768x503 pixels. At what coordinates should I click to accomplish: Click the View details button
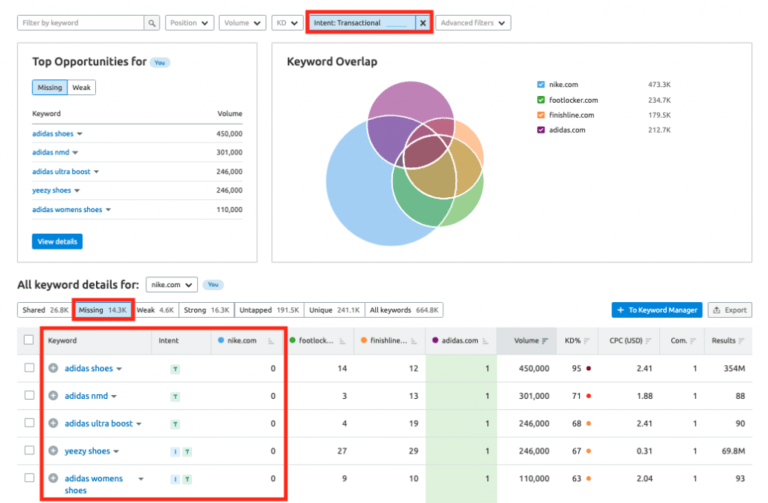(x=57, y=241)
